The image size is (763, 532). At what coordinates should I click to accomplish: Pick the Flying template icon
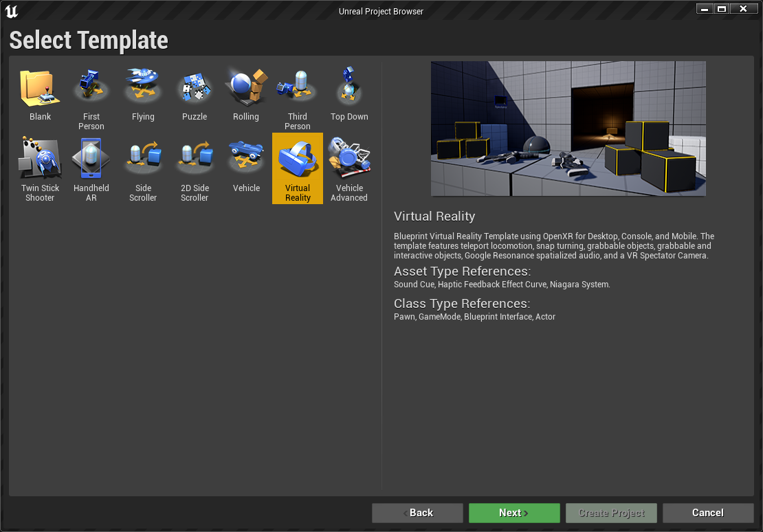pyautogui.click(x=142, y=86)
